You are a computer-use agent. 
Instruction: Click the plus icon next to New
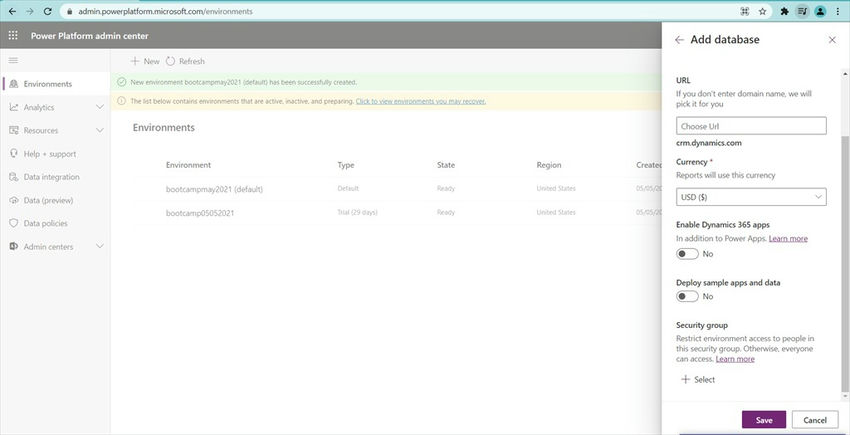(135, 61)
